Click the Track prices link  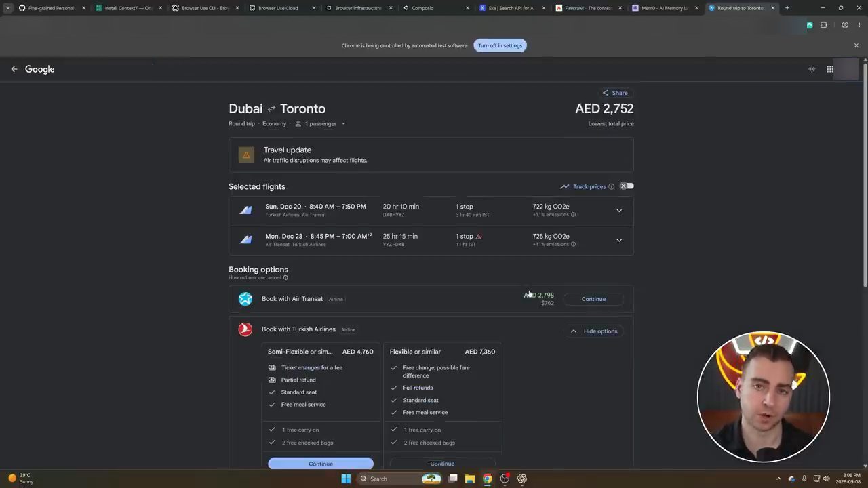click(589, 187)
